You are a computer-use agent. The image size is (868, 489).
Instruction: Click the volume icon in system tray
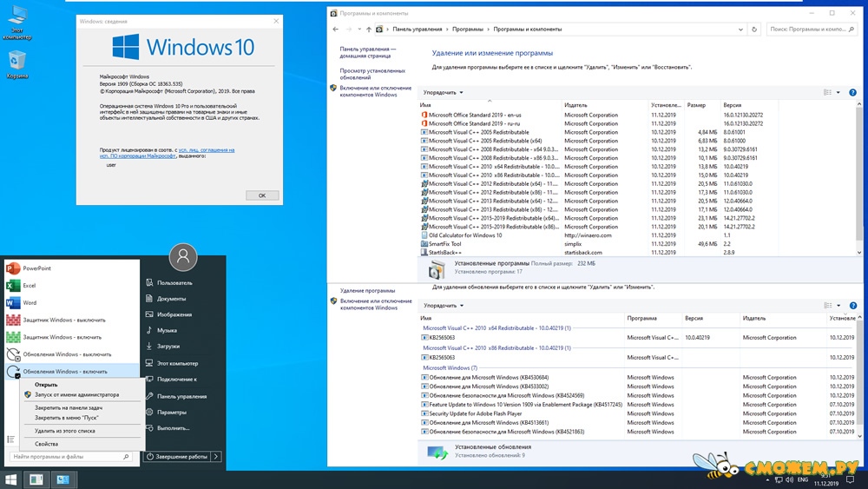coord(789,479)
